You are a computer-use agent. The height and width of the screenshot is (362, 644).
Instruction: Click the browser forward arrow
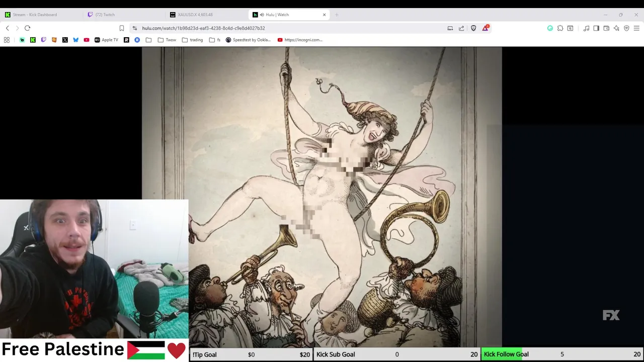point(17,28)
